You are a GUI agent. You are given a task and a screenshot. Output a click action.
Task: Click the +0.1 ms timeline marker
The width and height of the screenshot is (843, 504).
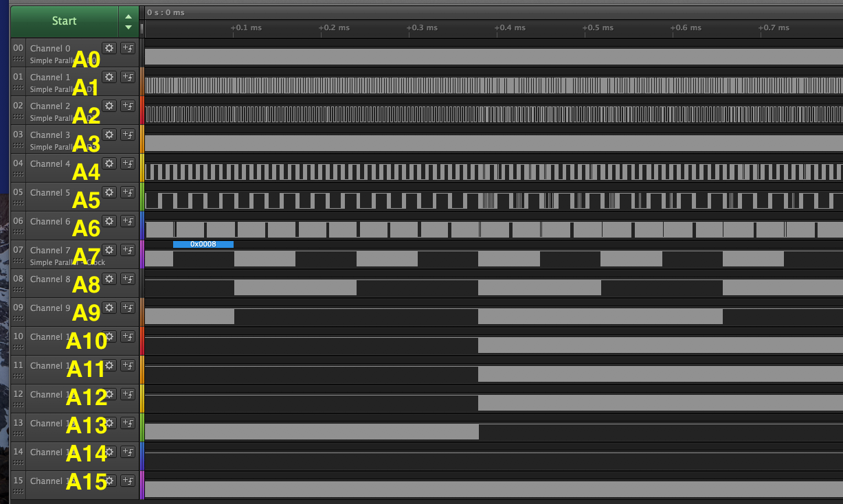tap(246, 28)
